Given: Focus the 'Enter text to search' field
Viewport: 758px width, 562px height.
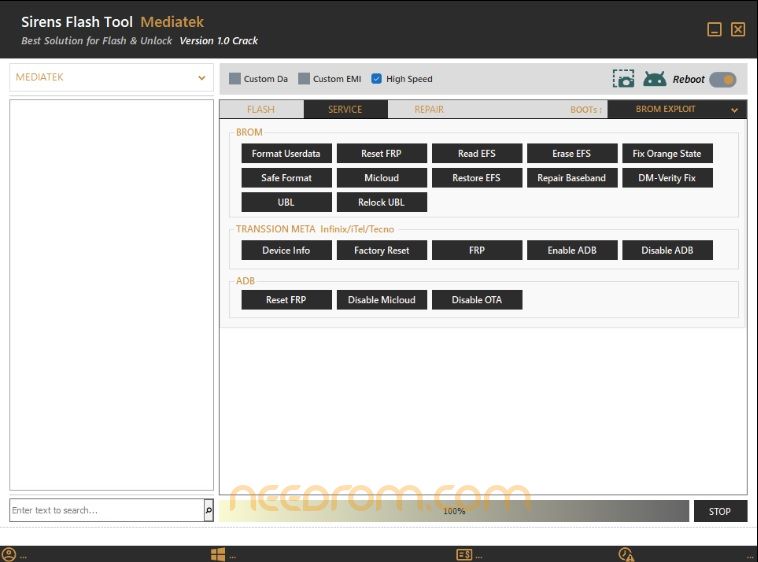Looking at the screenshot, I should [x=105, y=510].
